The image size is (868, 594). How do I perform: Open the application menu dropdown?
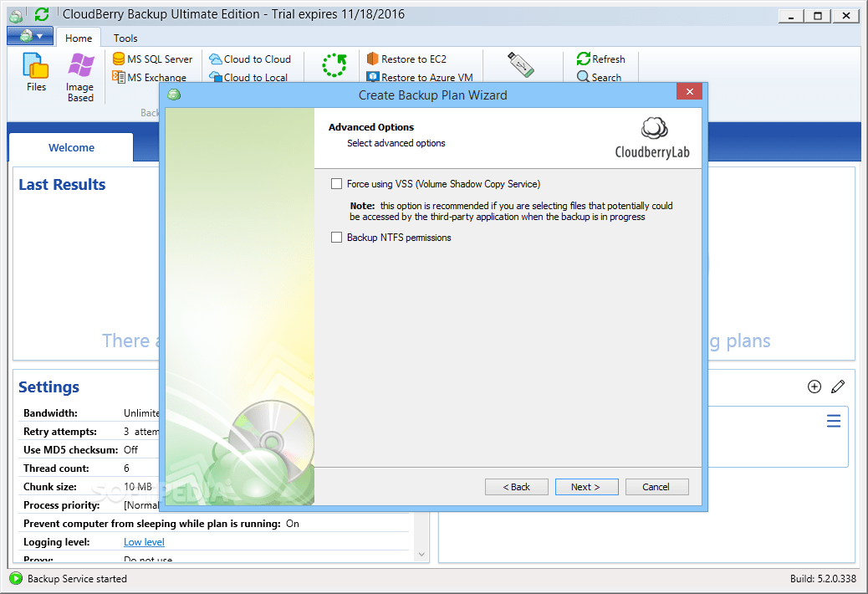[x=29, y=37]
